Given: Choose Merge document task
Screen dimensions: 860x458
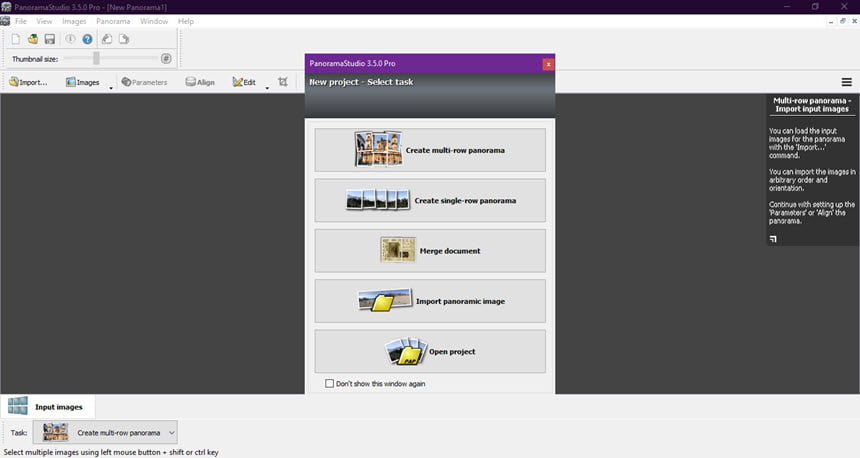Looking at the screenshot, I should tap(430, 251).
